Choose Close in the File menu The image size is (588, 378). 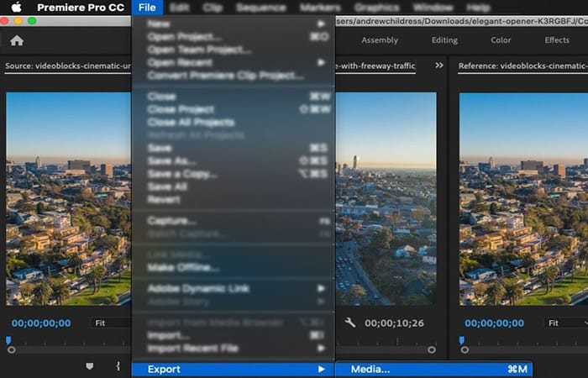[234, 97]
